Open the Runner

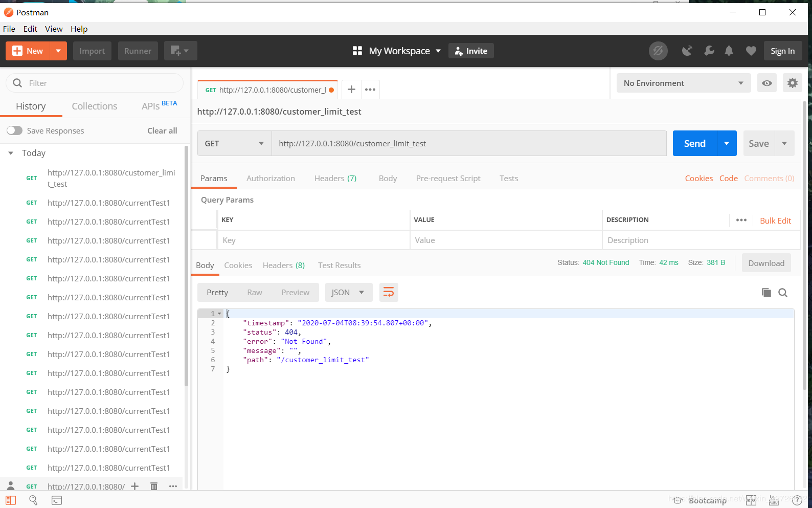tap(138, 51)
